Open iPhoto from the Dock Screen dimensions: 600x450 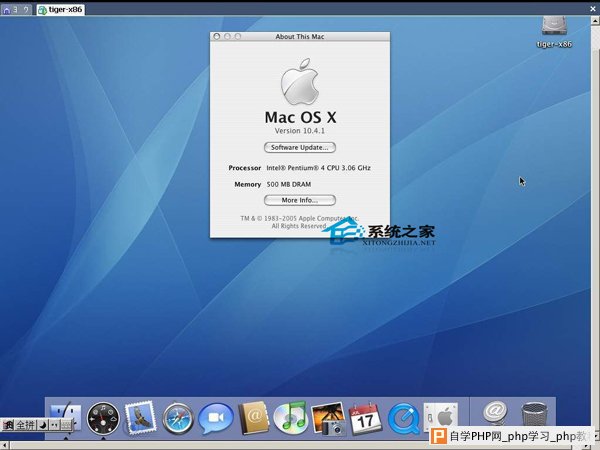[328, 419]
